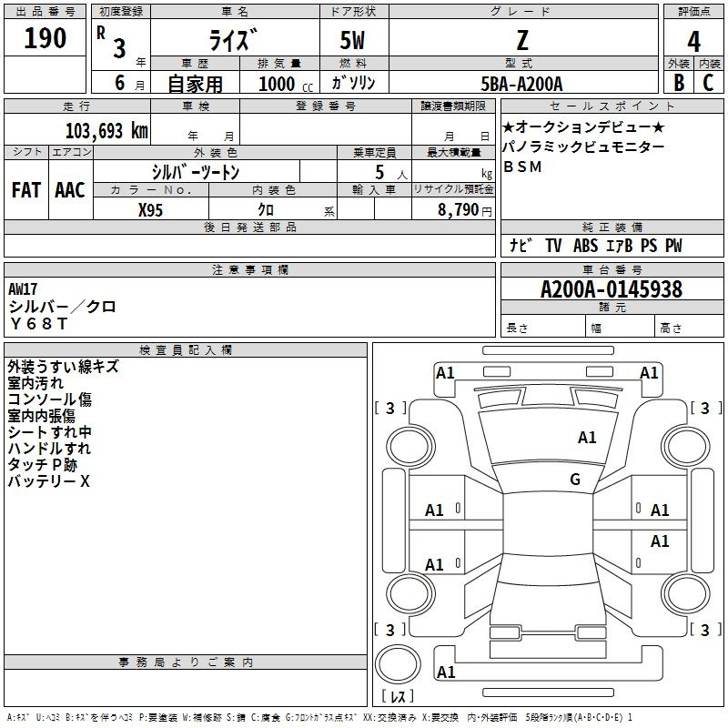Select the レス box below the diagram
The height and width of the screenshot is (728, 728).
tap(397, 697)
